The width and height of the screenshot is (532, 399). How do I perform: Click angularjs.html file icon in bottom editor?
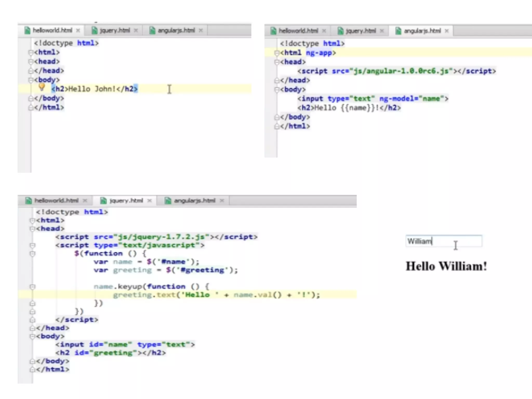click(168, 201)
